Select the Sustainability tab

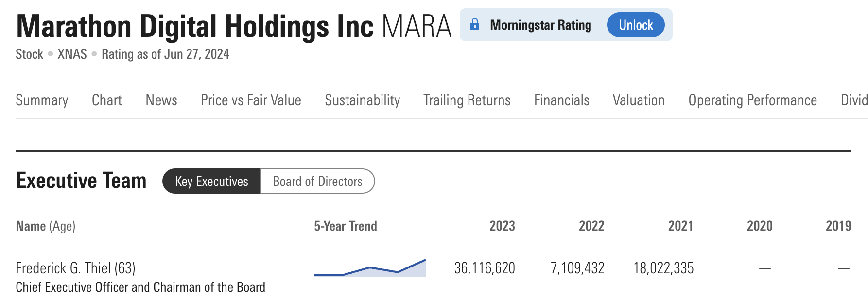tap(362, 100)
